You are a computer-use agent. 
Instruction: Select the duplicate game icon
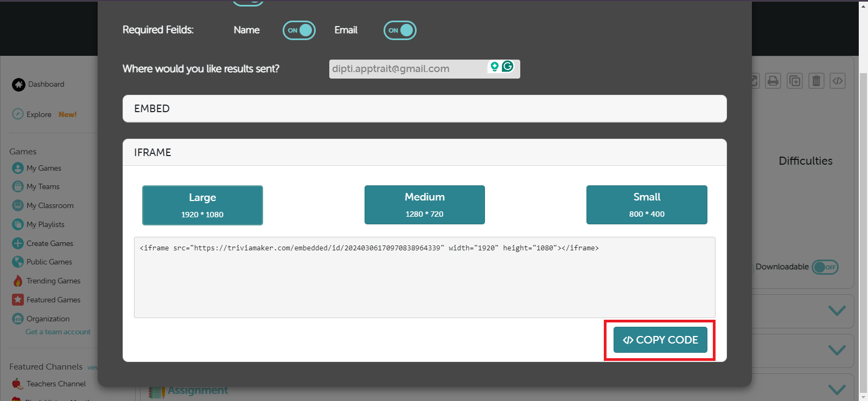point(795,81)
